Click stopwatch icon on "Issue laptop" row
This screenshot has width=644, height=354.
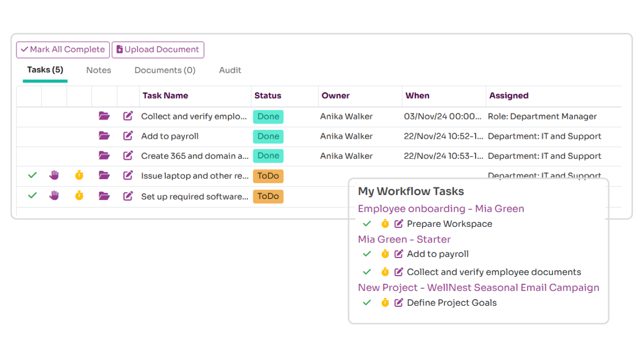(x=79, y=175)
